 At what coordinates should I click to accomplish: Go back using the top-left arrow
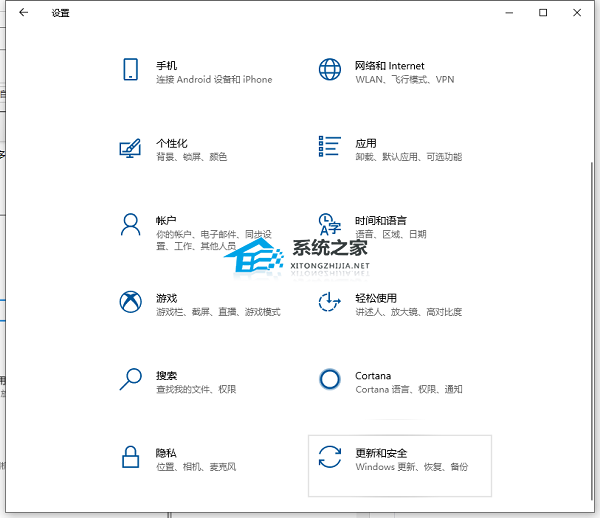tap(23, 13)
